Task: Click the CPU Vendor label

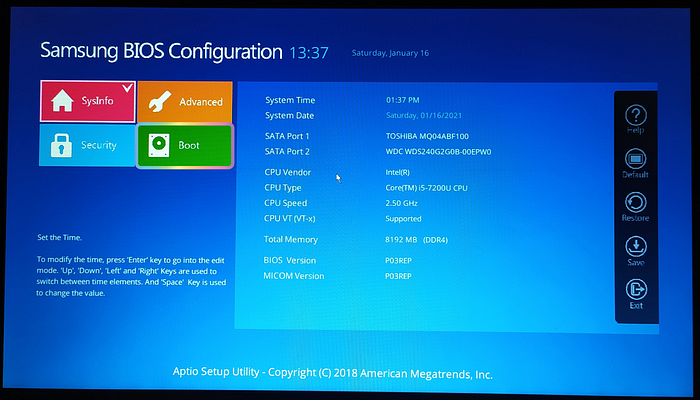Action: coord(288,172)
